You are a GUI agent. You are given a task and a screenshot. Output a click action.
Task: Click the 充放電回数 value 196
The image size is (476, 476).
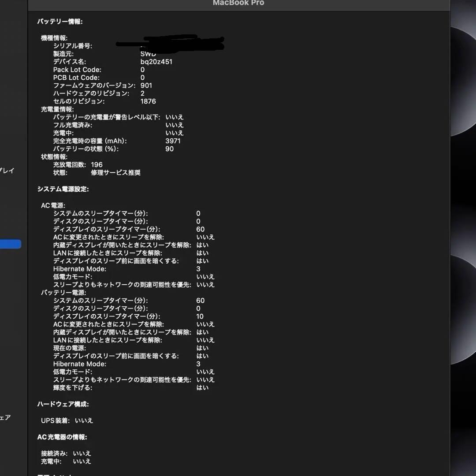pyautogui.click(x=97, y=164)
